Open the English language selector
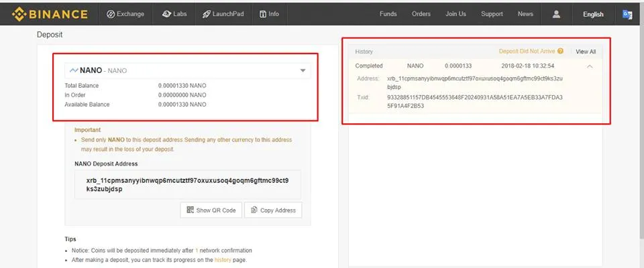 coord(593,14)
